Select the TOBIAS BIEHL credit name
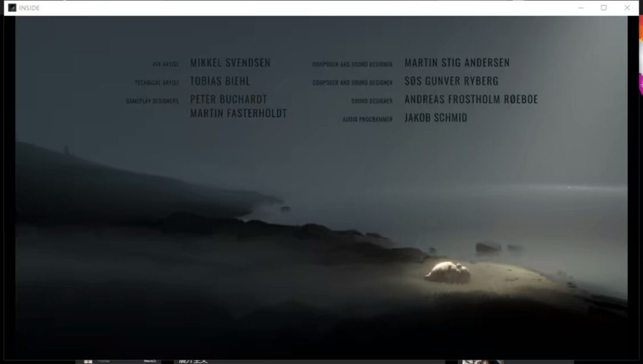Image resolution: width=643 pixels, height=364 pixels. pyautogui.click(x=220, y=81)
